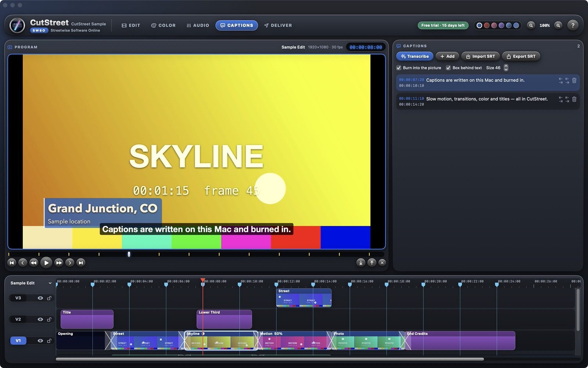Click the program scrubber handle
588x368 pixels.
point(129,254)
